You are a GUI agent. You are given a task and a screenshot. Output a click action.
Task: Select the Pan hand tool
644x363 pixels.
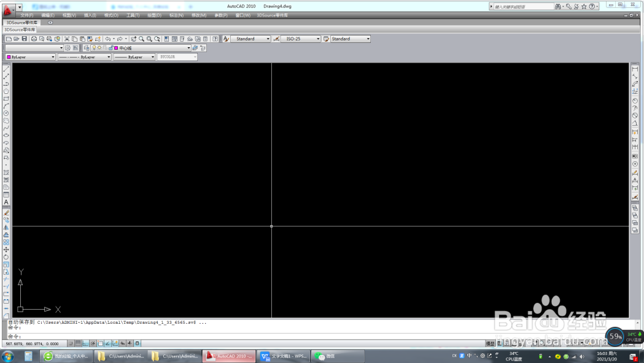[x=133, y=39]
